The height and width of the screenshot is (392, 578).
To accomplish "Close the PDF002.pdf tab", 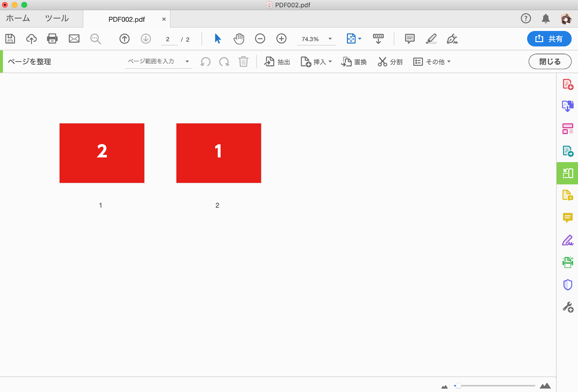I will (164, 19).
